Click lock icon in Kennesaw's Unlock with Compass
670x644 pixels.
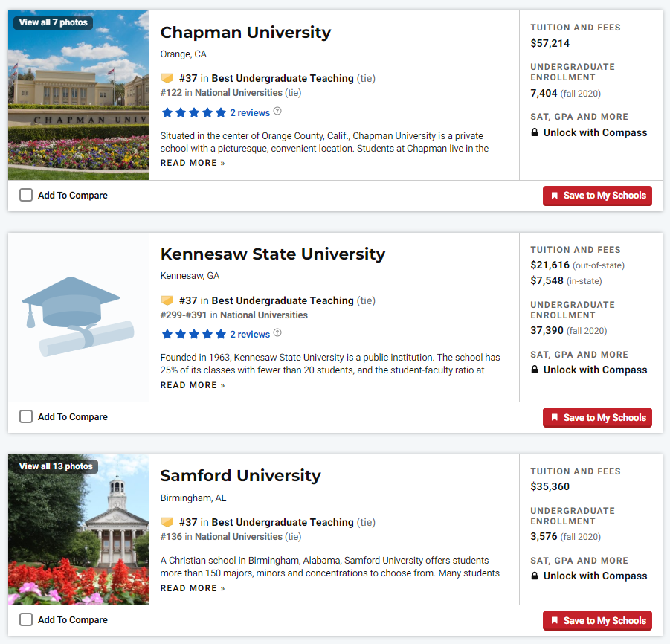pyautogui.click(x=535, y=370)
